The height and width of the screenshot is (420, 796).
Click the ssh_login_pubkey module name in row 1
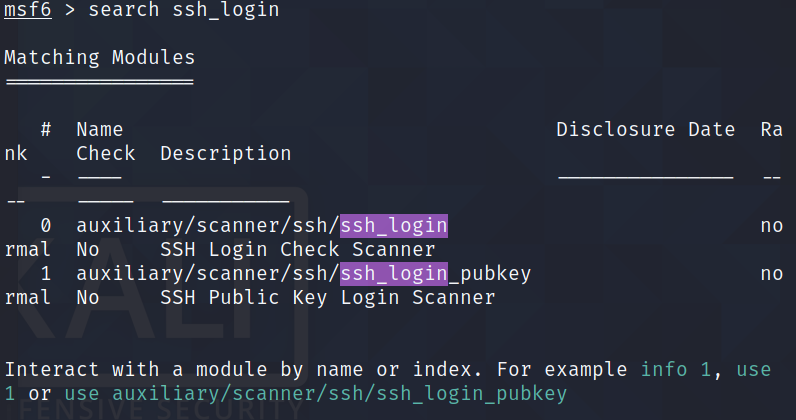[435, 274]
